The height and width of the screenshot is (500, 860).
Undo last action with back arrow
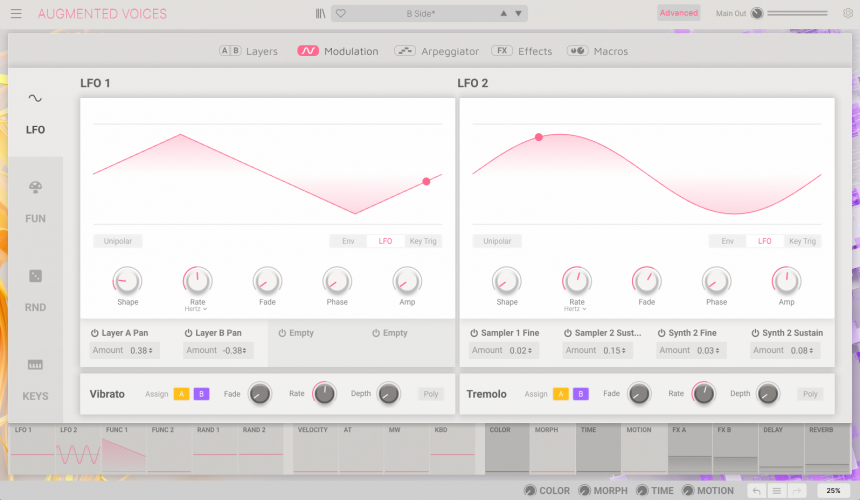[x=756, y=491]
